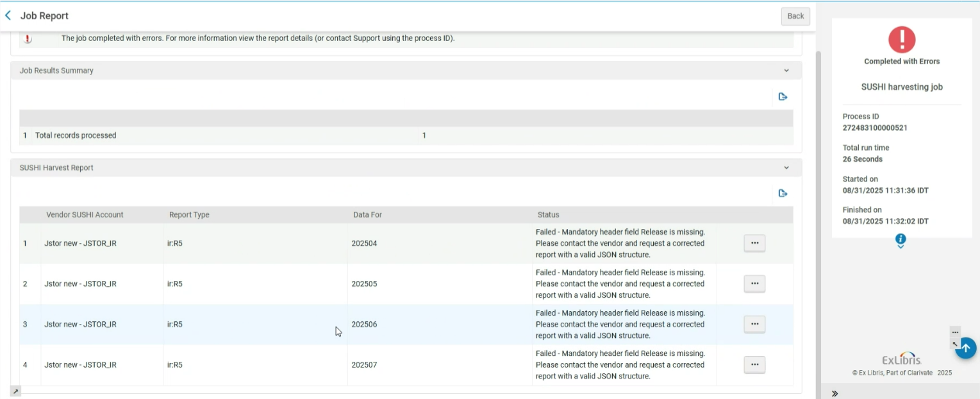Click Jstor new - JSTOR_IR in row 2

[80, 284]
